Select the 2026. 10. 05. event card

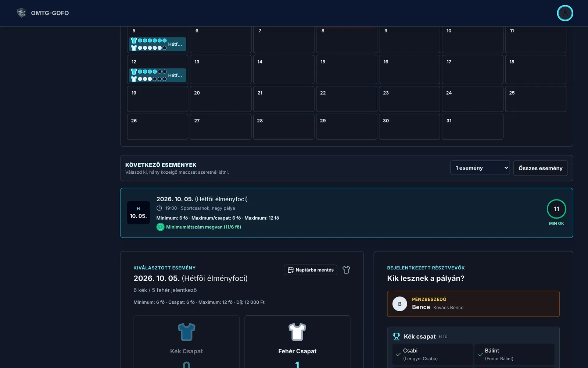(347, 213)
